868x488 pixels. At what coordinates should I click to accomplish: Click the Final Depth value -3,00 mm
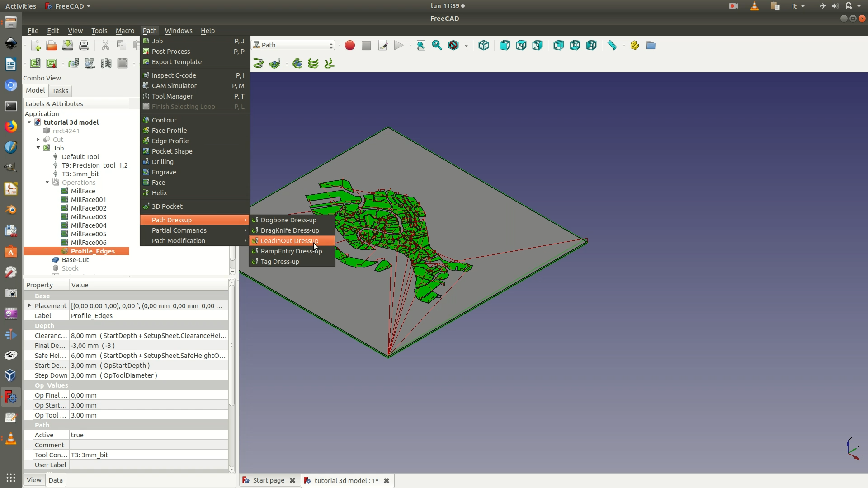[x=149, y=346]
